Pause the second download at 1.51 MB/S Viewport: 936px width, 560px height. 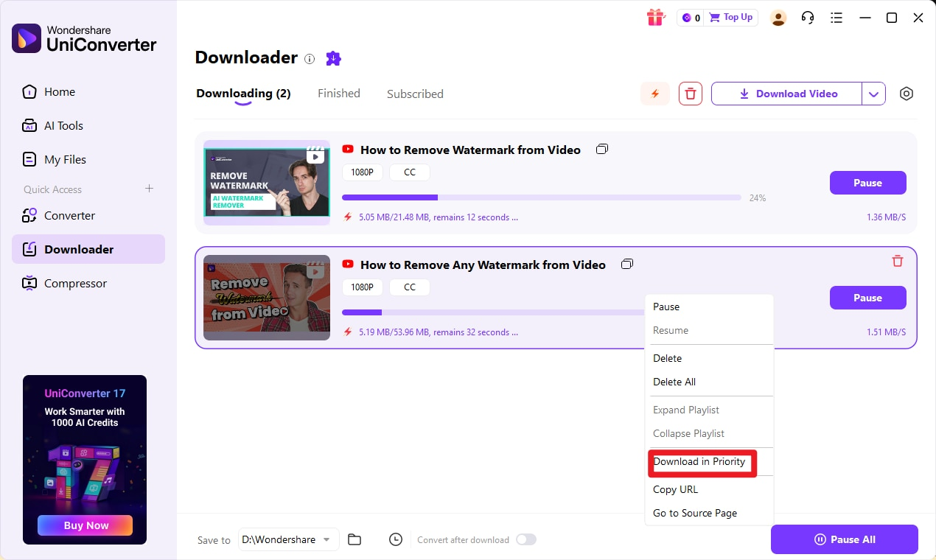pos(867,298)
